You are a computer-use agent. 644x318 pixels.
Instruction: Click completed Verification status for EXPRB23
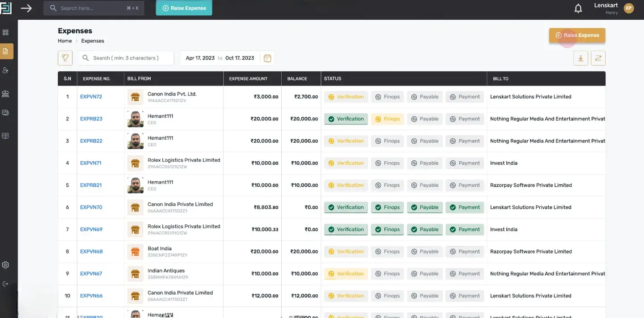click(346, 119)
